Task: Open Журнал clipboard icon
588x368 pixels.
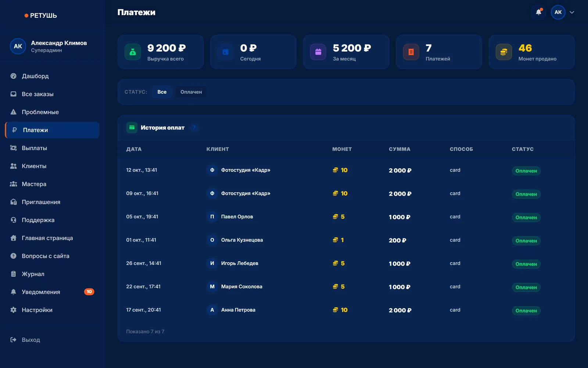Action: click(x=14, y=274)
